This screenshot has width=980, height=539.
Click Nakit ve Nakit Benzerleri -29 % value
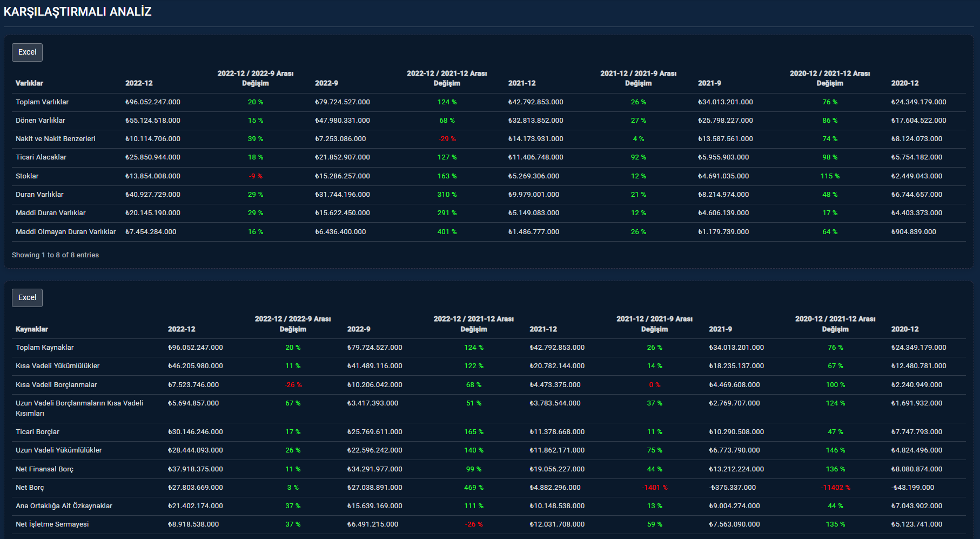[x=447, y=139]
